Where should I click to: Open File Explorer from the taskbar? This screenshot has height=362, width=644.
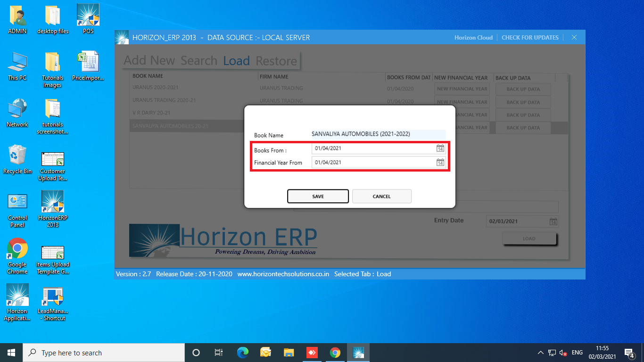[289, 353]
